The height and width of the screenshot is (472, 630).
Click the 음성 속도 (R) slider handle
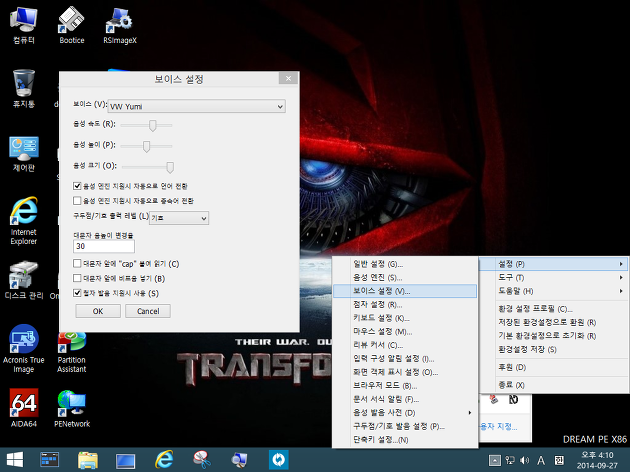[153, 125]
